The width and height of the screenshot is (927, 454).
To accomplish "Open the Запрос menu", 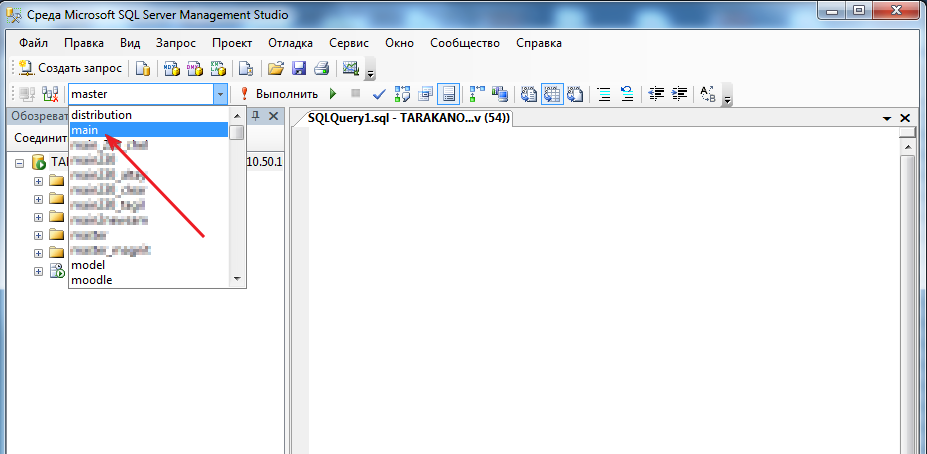I will tap(176, 43).
